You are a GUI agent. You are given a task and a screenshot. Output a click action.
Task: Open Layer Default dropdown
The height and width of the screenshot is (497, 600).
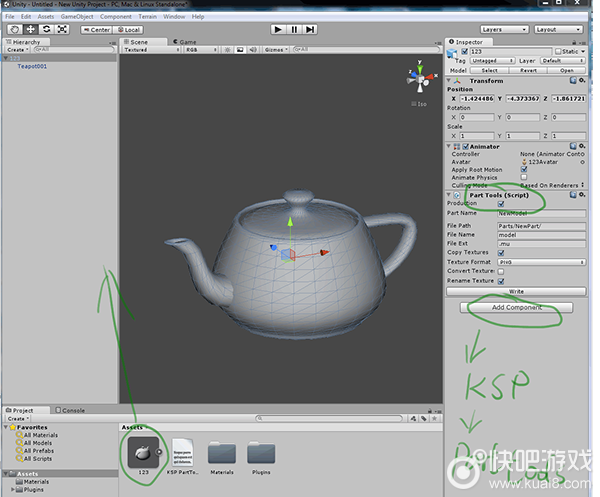(563, 61)
